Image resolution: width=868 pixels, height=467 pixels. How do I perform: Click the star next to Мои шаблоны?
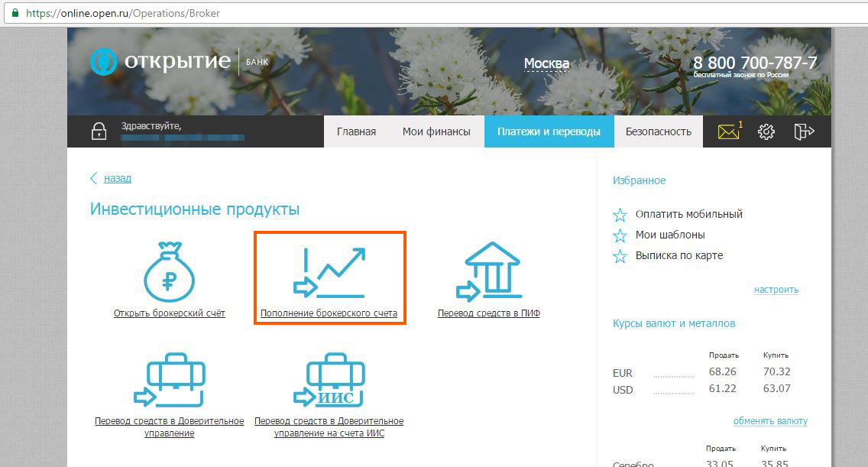point(620,235)
